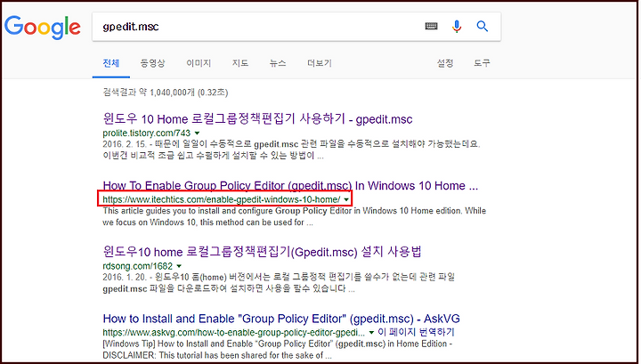Click the itechtics.com URL text
The height and width of the screenshot is (364, 641).
(221, 199)
